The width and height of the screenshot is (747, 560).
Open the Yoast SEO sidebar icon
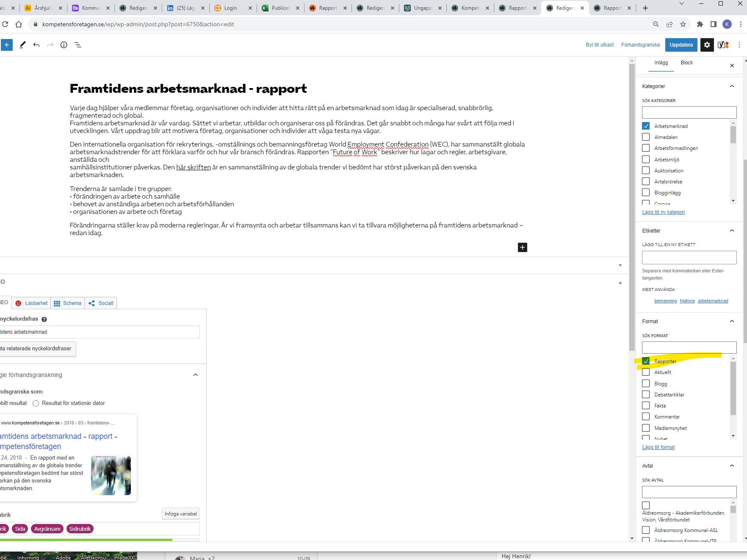click(x=723, y=45)
